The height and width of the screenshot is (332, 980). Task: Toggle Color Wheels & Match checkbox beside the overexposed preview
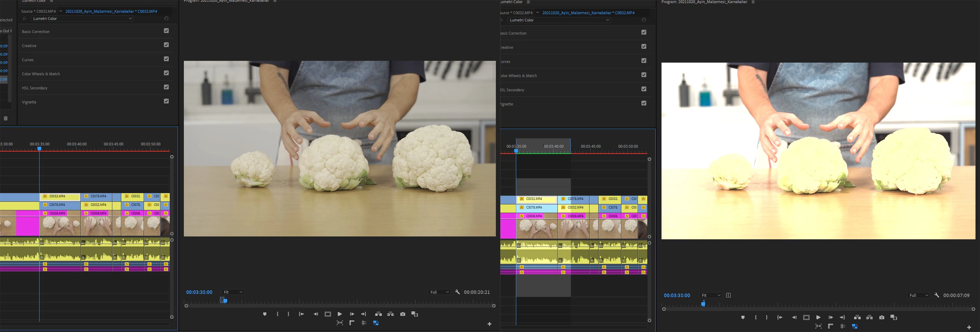tap(644, 75)
